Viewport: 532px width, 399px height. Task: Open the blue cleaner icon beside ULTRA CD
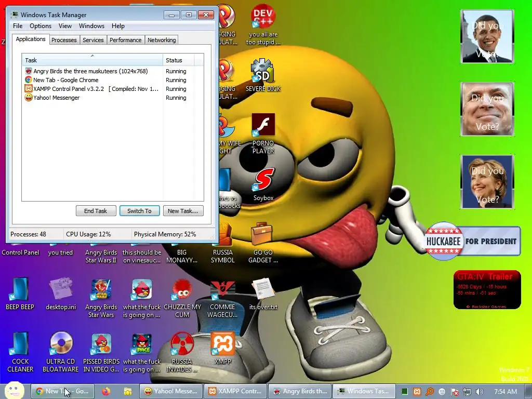(x=19, y=344)
